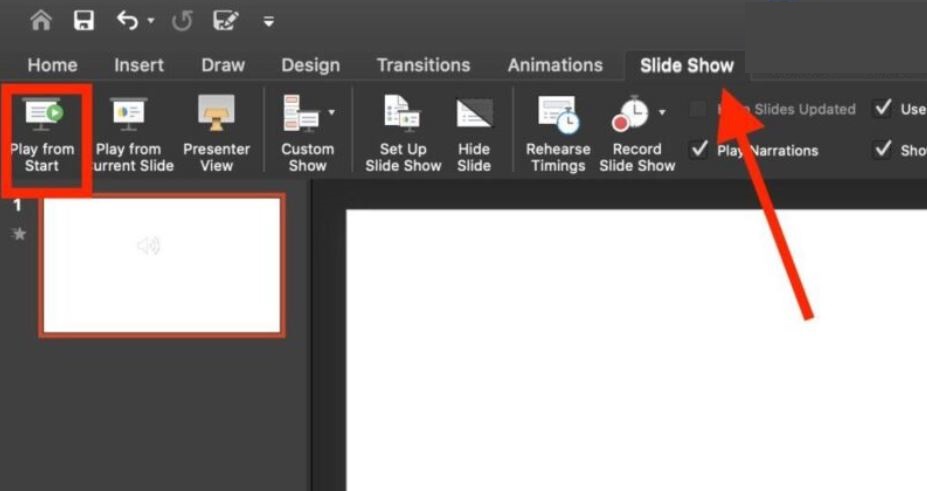Click the Custom Show icon
The width and height of the screenshot is (927, 491).
pos(301,112)
